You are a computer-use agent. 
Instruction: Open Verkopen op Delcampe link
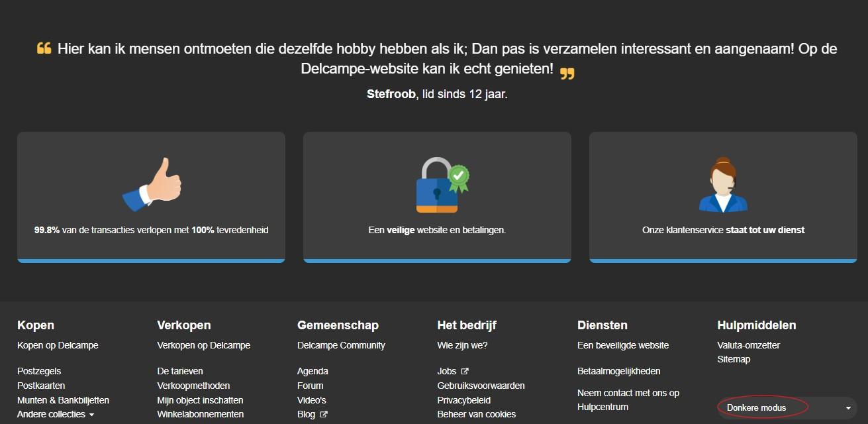(x=204, y=345)
